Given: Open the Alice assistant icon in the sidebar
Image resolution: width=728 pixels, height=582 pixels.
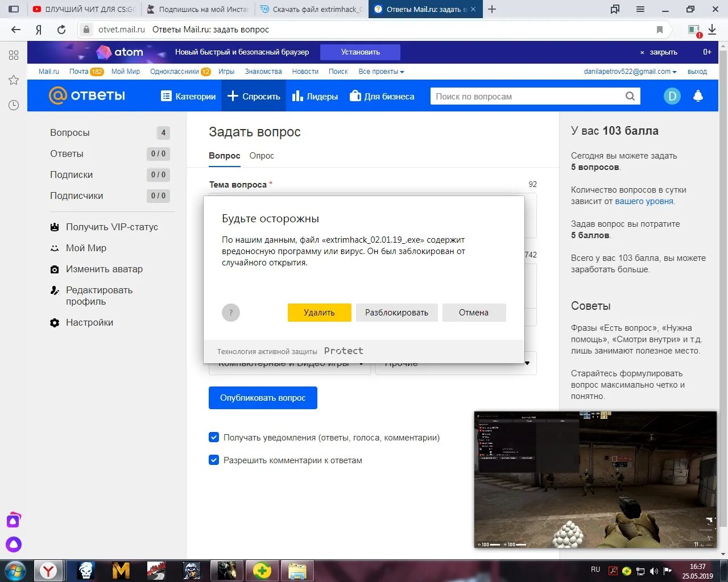Looking at the screenshot, I should point(14,544).
